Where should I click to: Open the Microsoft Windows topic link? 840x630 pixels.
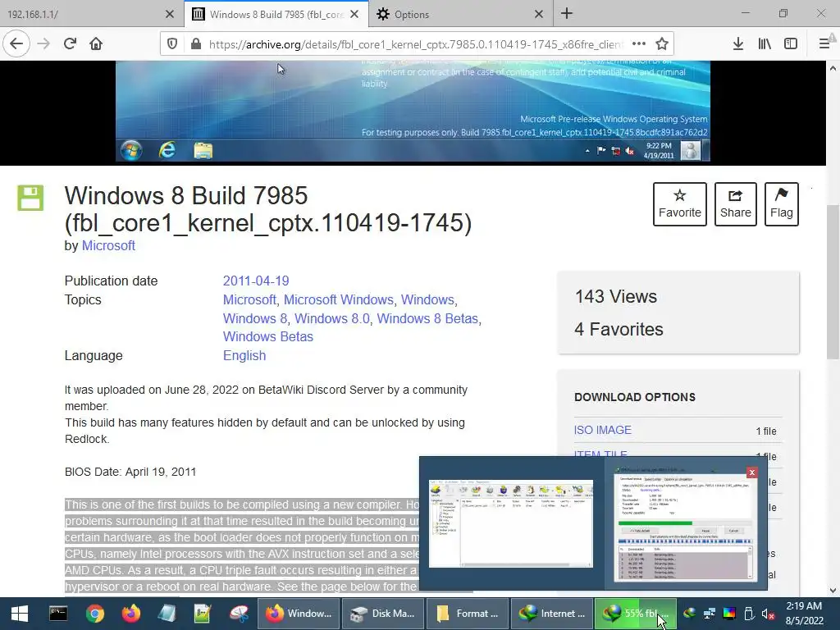click(339, 299)
